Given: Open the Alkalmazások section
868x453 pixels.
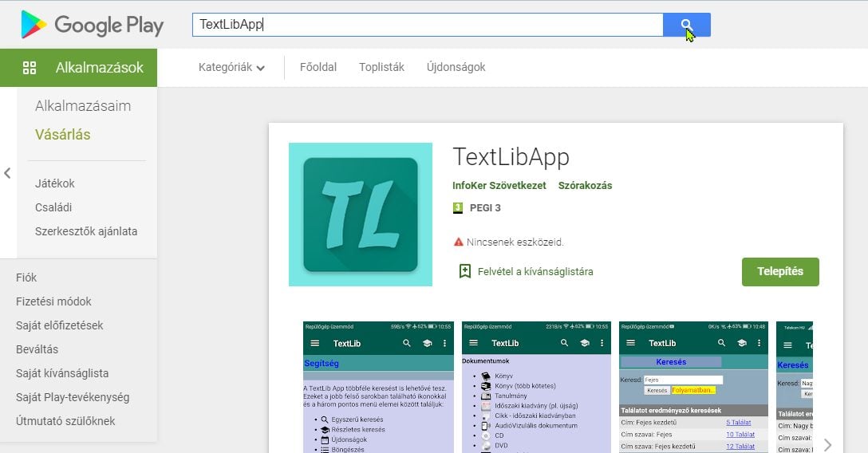Looking at the screenshot, I should [79, 68].
